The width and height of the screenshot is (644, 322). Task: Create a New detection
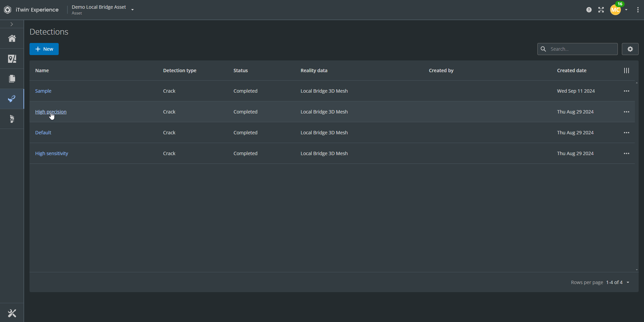[x=44, y=49]
